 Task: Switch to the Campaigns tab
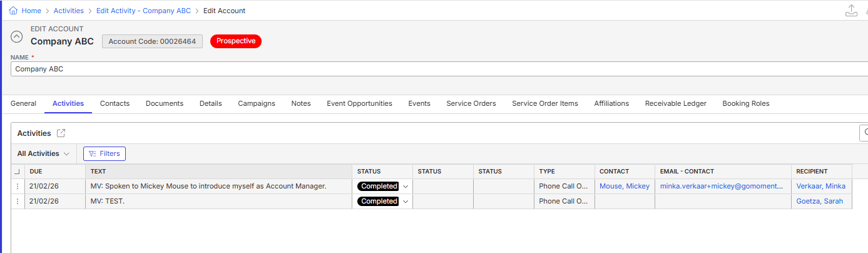click(x=257, y=103)
